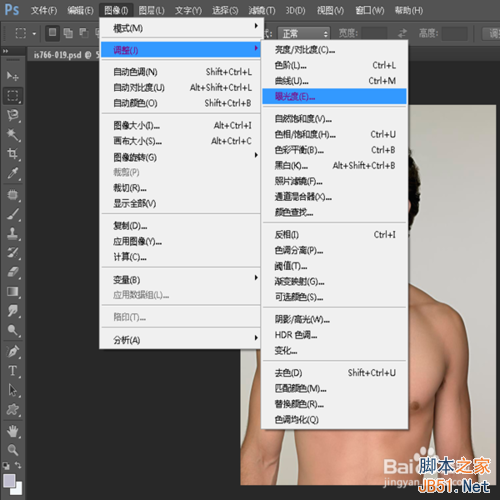Screen dimensions: 500x500
Task: Open the 图层(L) menu
Action: (152, 11)
